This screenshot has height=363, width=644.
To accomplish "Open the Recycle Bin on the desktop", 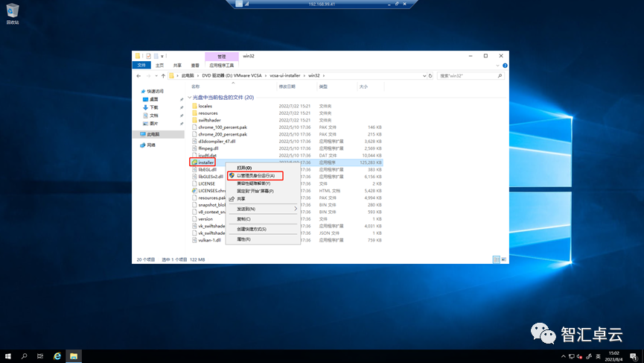I will click(13, 13).
